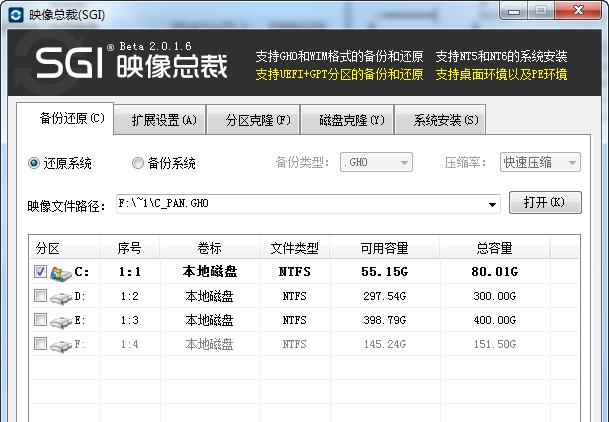Click the SGI app icon in title bar

[16, 15]
